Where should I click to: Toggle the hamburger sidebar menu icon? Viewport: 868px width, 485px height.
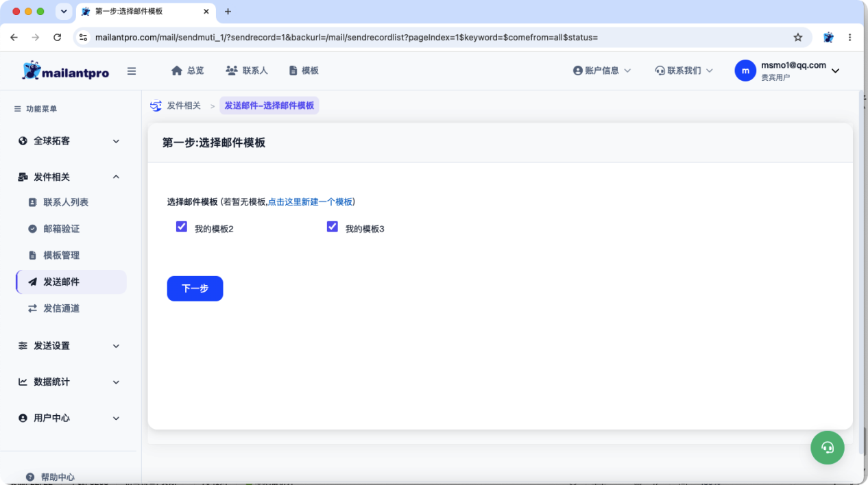pos(132,71)
